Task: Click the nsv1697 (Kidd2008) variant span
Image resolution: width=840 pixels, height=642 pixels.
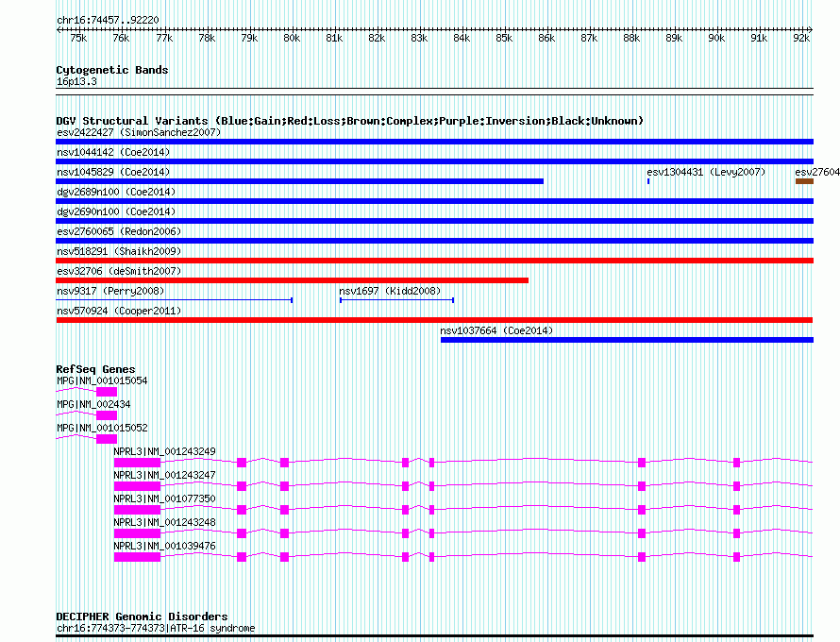Action: point(397,300)
